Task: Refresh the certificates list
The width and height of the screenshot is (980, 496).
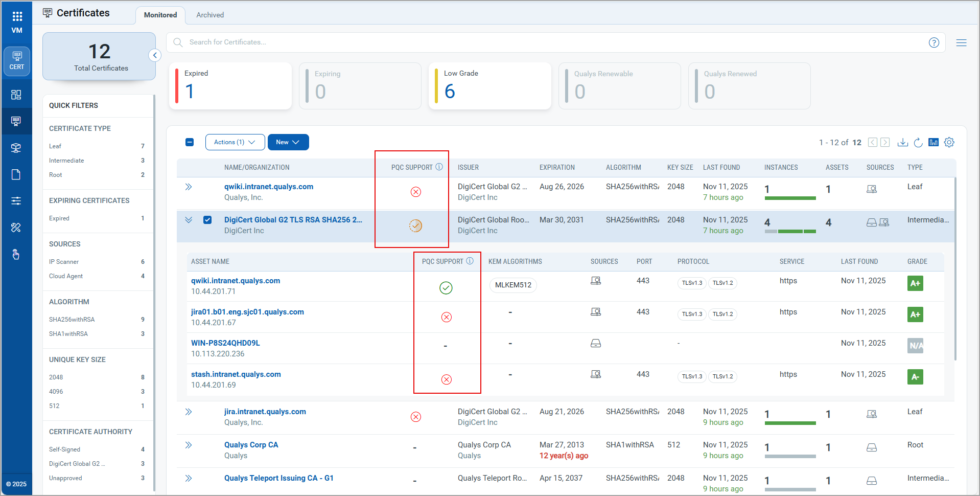Action: 918,143
